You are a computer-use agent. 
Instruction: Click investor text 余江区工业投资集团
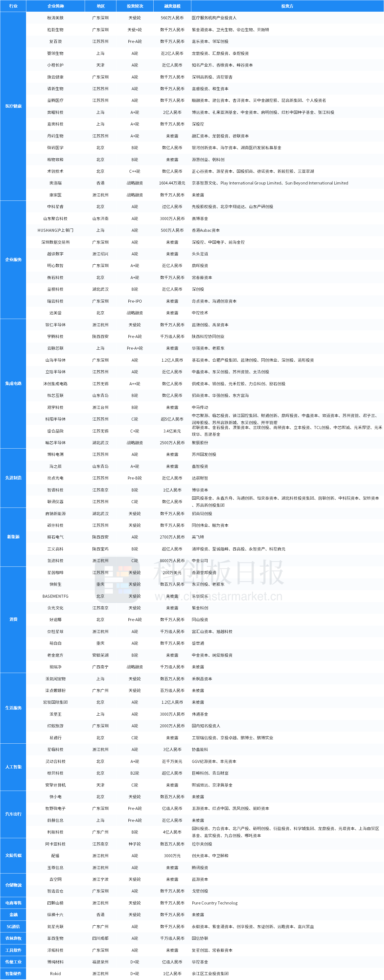(210, 973)
